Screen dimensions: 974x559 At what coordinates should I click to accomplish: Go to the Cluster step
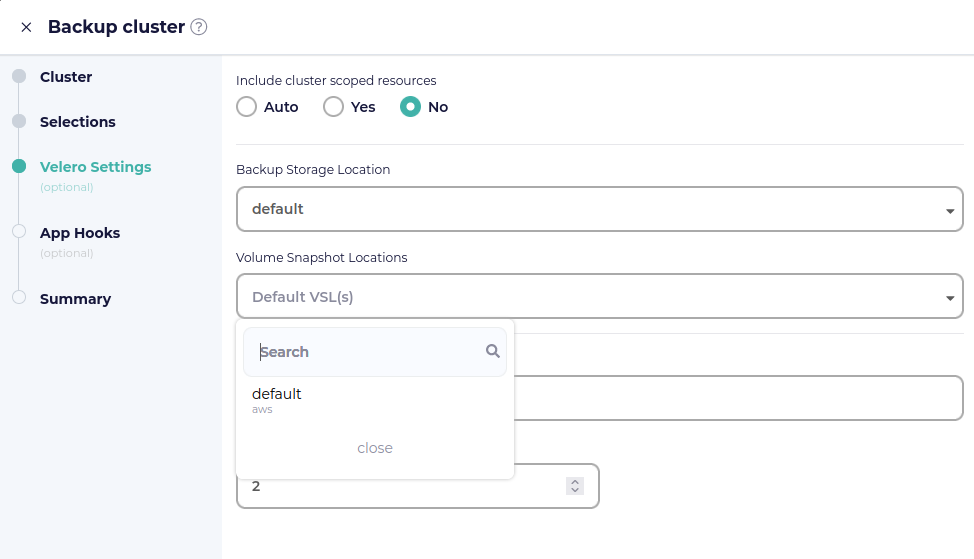point(66,77)
